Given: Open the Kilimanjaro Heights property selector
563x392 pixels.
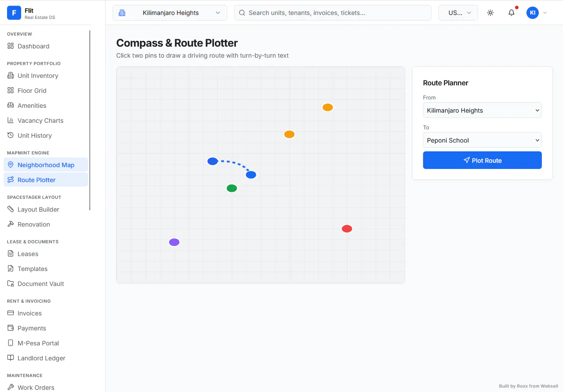Looking at the screenshot, I should (x=170, y=13).
